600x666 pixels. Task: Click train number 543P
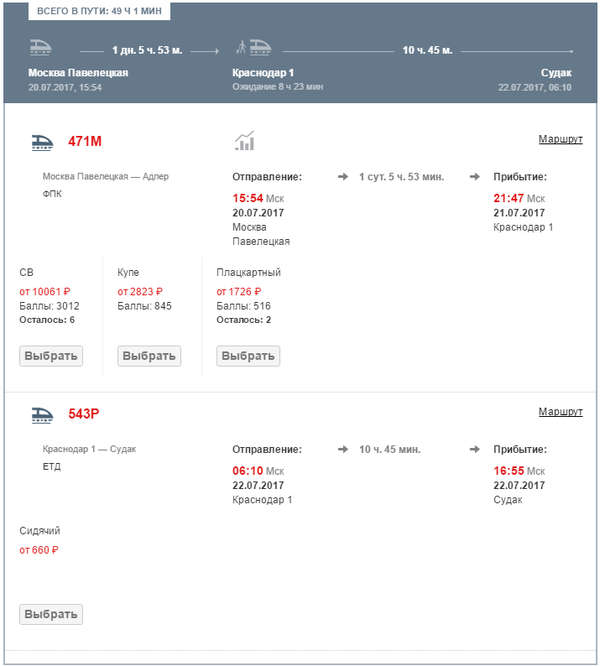[85, 414]
